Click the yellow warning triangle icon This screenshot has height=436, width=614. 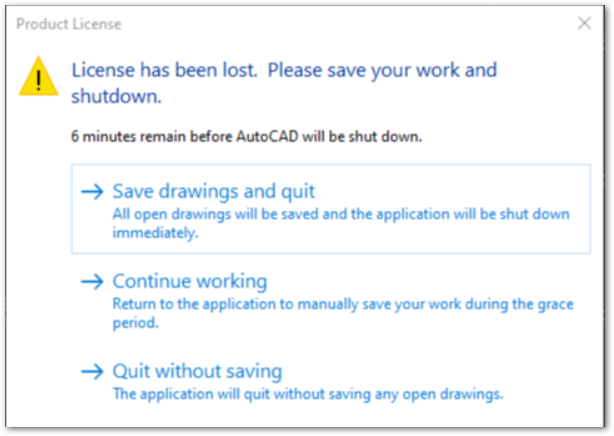pyautogui.click(x=39, y=76)
